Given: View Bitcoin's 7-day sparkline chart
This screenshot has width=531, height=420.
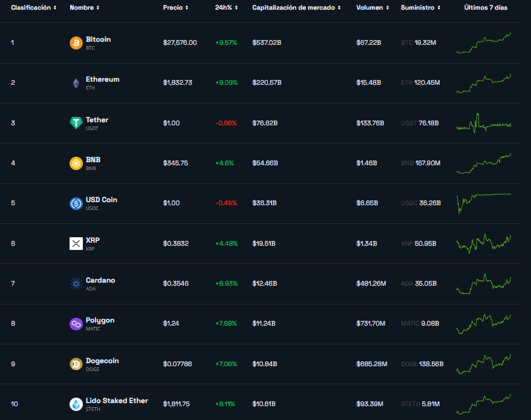Looking at the screenshot, I should [x=484, y=43].
